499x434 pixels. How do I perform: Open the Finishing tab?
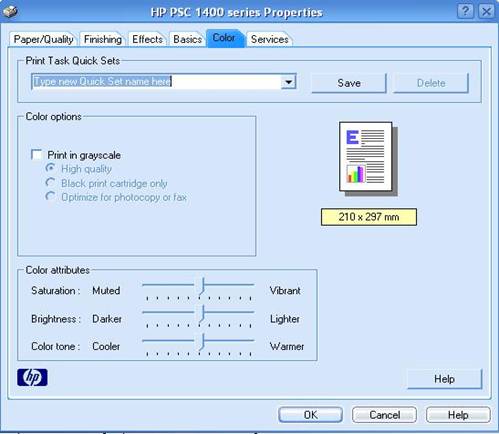(x=103, y=39)
